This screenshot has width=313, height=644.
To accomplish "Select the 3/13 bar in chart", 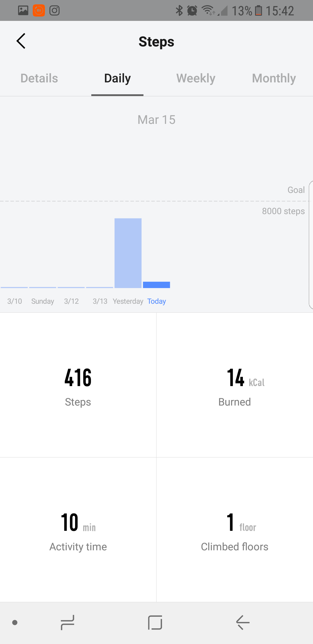I will coord(100,287).
